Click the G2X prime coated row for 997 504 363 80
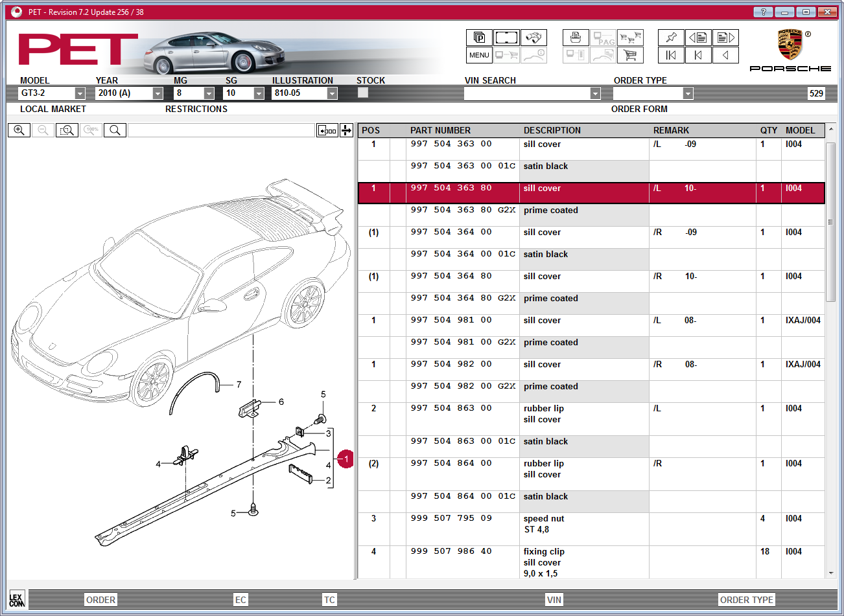844x616 pixels. point(591,215)
